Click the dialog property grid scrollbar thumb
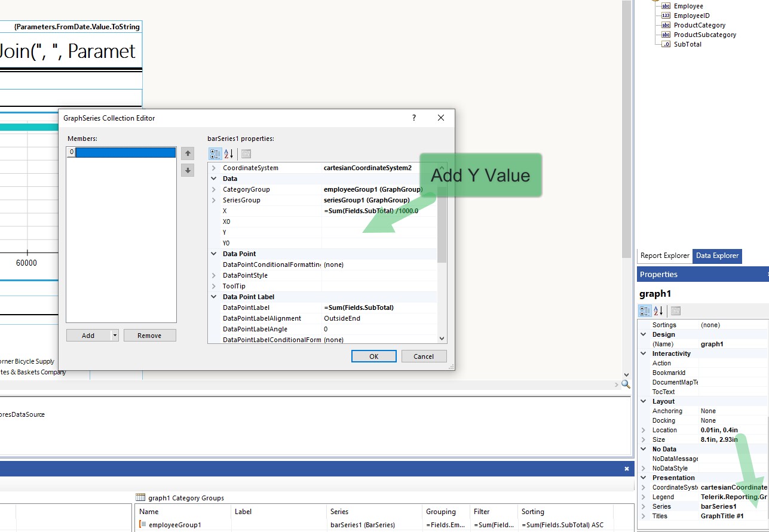 442,227
